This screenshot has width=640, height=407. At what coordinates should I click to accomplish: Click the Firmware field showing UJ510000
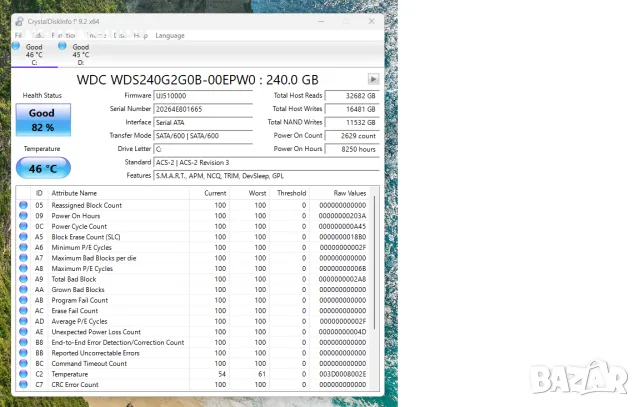point(203,96)
